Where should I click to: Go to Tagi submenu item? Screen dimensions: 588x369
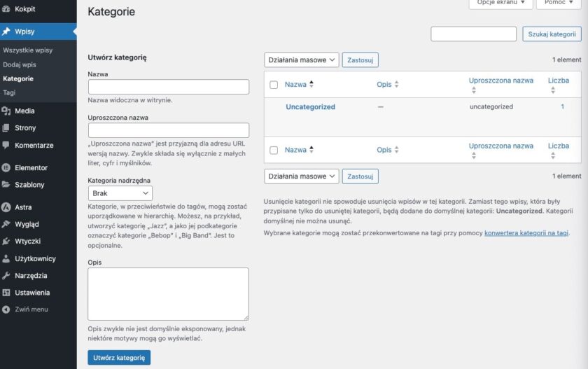(x=9, y=92)
